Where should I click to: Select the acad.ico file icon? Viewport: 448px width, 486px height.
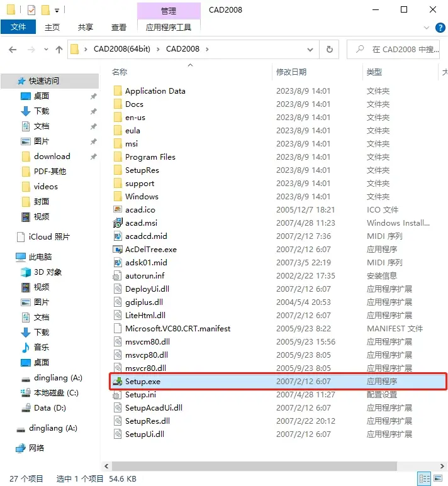point(118,209)
